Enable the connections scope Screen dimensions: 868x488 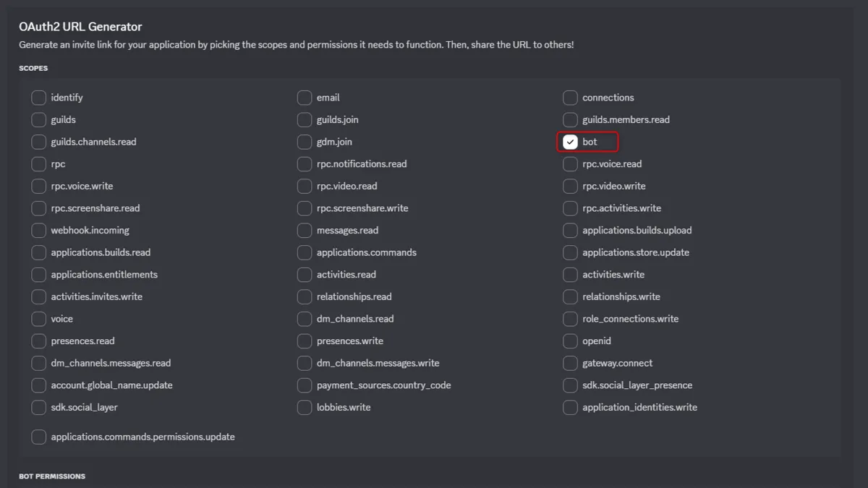[570, 97]
